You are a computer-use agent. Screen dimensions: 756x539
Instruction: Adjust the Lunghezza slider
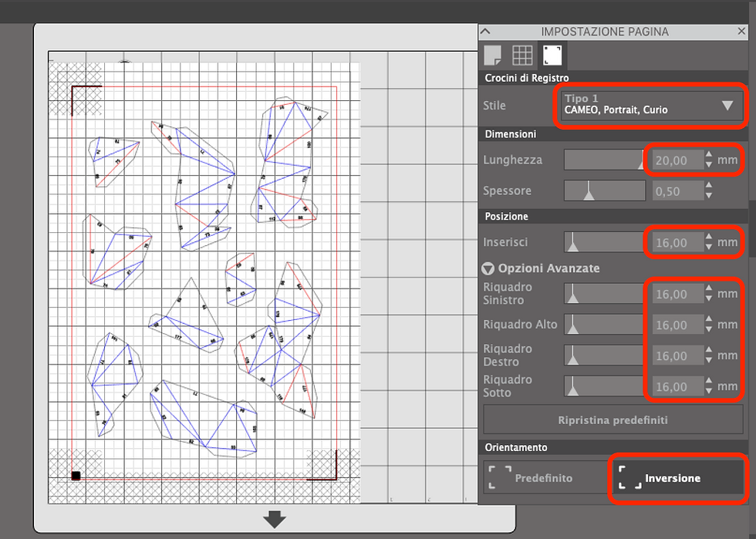(605, 160)
